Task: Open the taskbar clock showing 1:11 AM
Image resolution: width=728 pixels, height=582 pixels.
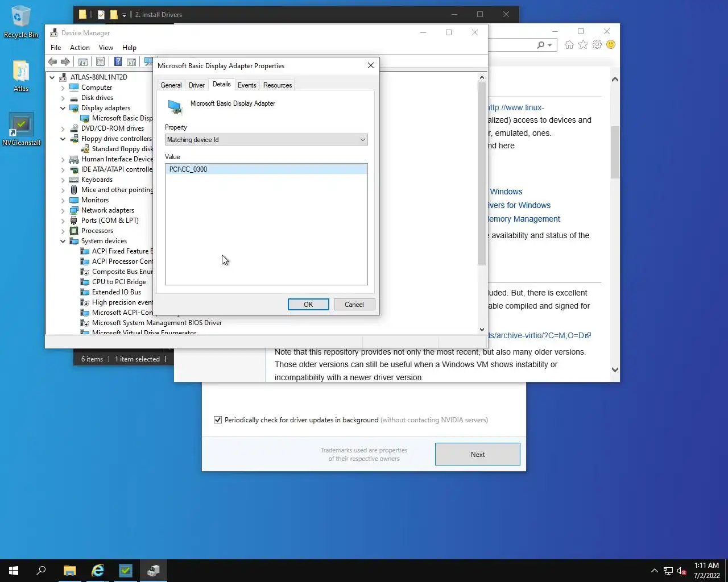Action: click(706, 571)
